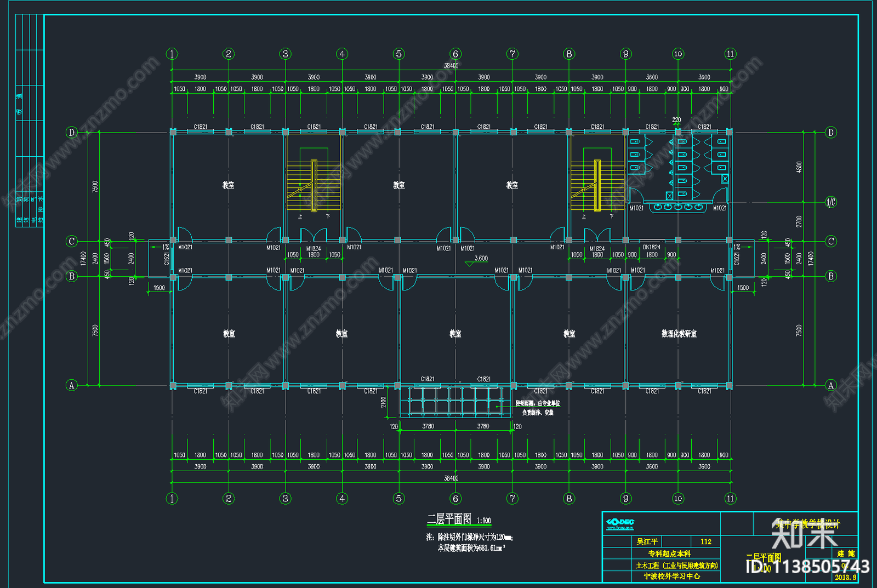Select the '2100' canopy depth dimension
Screen dimensions: 877x588
(x=383, y=402)
